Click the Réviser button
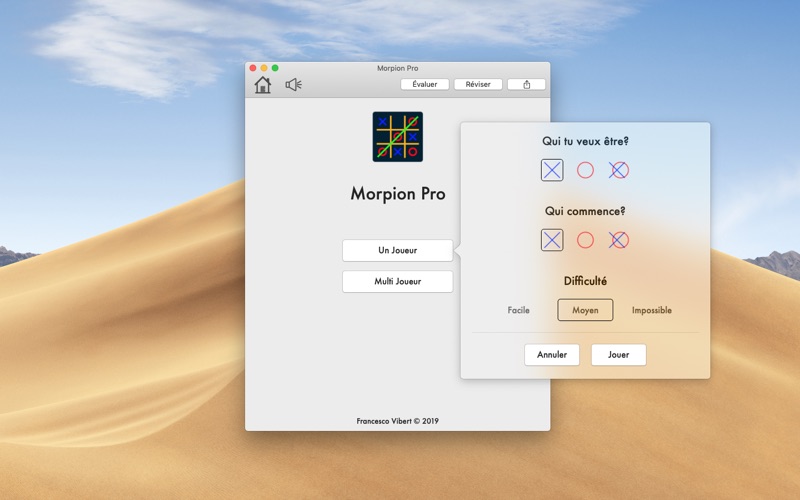 (x=478, y=85)
